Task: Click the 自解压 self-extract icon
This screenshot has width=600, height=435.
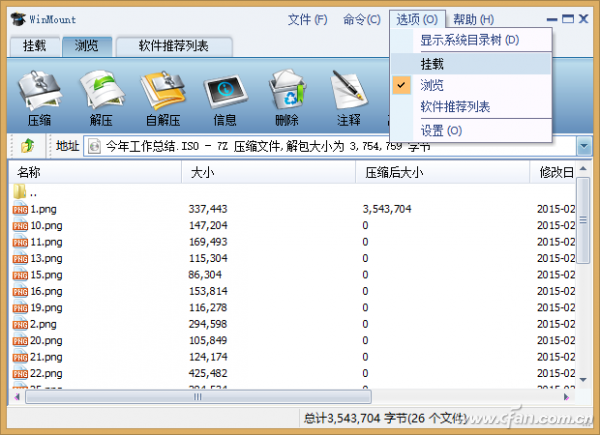Action: (163, 90)
